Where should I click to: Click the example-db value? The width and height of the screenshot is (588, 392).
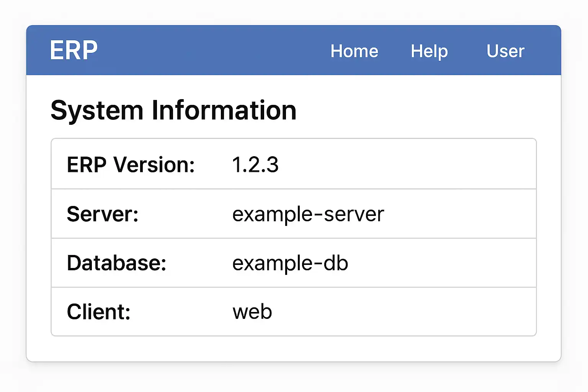click(x=290, y=263)
